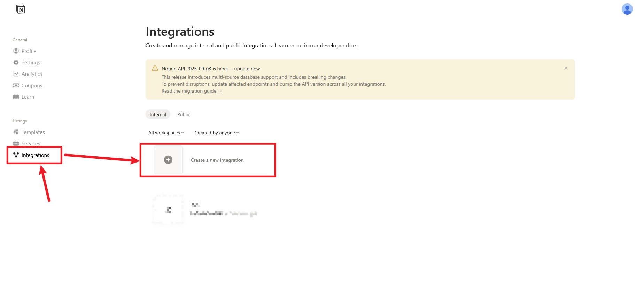The image size is (644, 301).
Task: Click the Profile person icon
Action: (x=16, y=51)
